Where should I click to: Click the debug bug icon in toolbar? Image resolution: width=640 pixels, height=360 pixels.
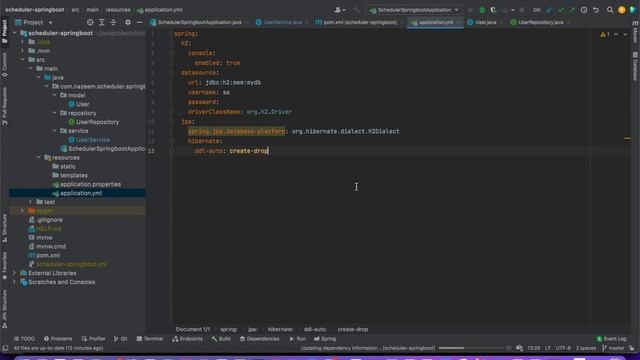482,10
